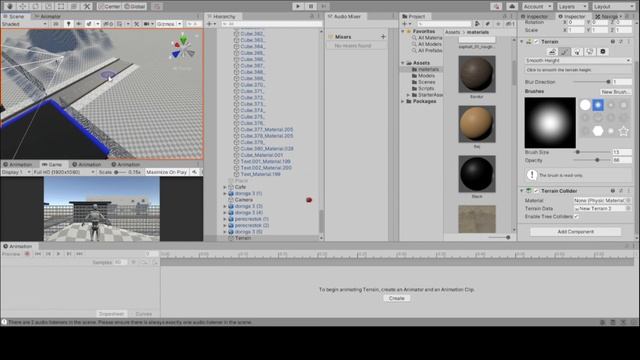Collapse the Terrain component foldout
Image resolution: width=640 pixels, height=360 pixels.
click(x=522, y=42)
